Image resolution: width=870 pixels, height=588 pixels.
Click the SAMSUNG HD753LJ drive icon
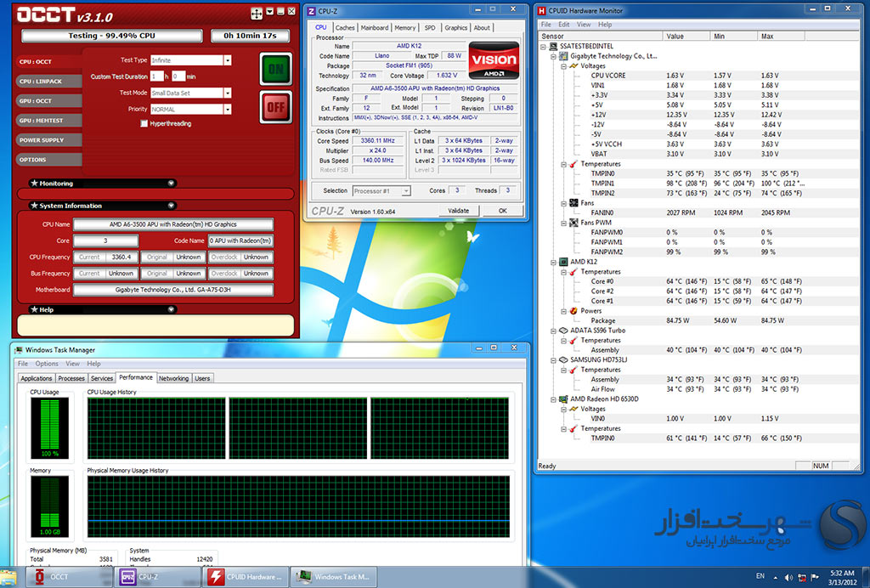coord(563,360)
